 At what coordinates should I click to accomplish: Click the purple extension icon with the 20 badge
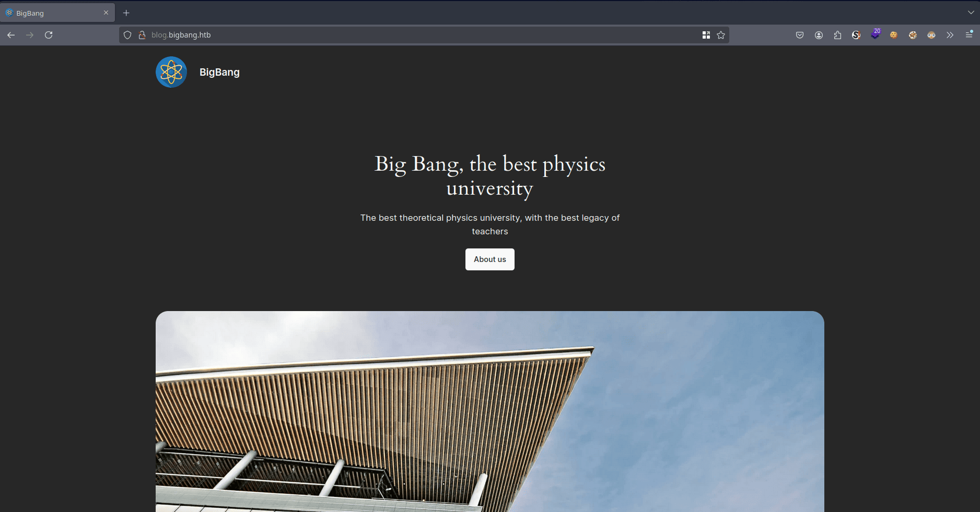coord(875,35)
